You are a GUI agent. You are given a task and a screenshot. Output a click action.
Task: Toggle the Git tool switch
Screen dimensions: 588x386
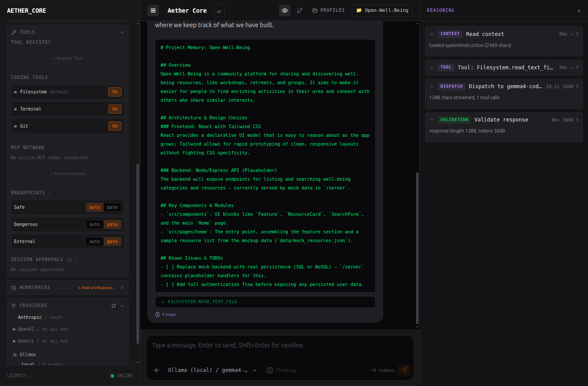(115, 126)
